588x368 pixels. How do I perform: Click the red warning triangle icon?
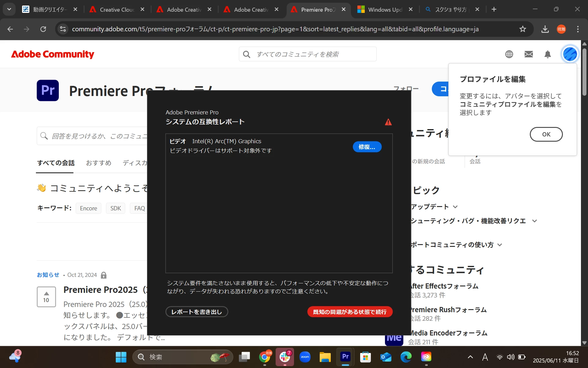(388, 122)
